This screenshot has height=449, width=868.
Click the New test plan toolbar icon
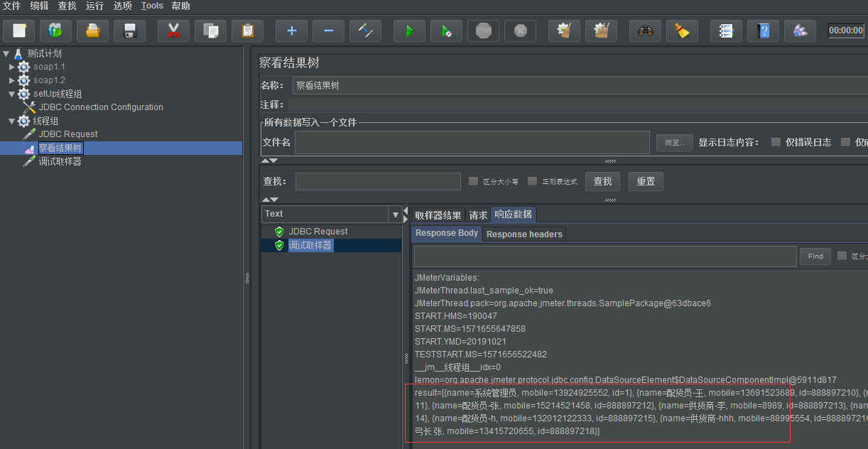click(19, 31)
